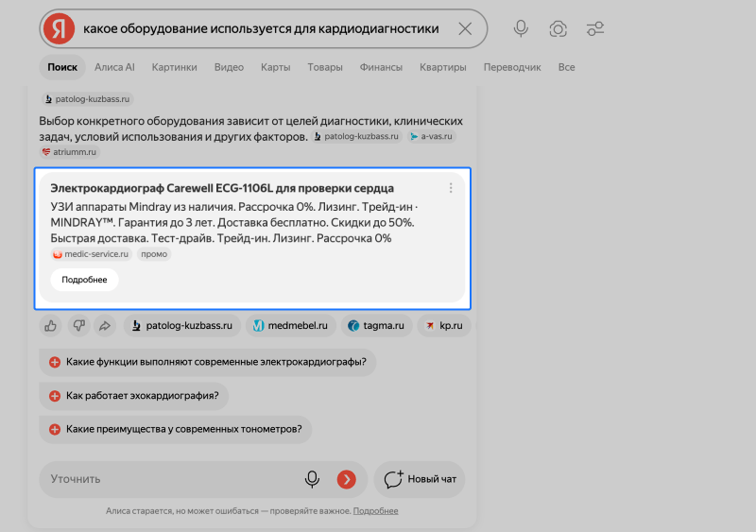Image resolution: width=756 pixels, height=532 pixels.
Task: Clear the search query with X
Action: coord(465,29)
